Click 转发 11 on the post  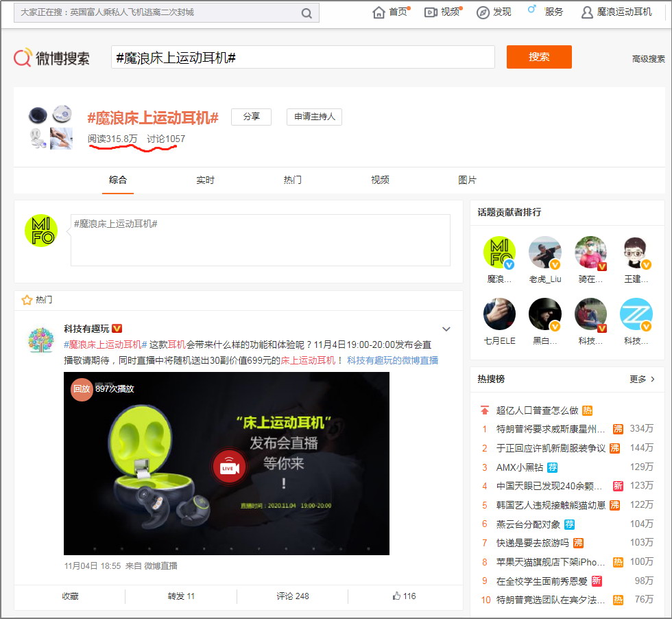181,596
